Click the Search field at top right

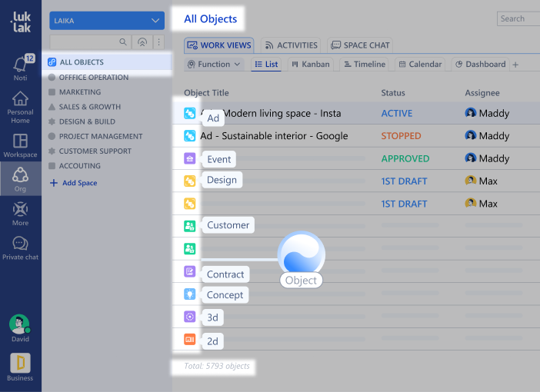tap(518, 18)
